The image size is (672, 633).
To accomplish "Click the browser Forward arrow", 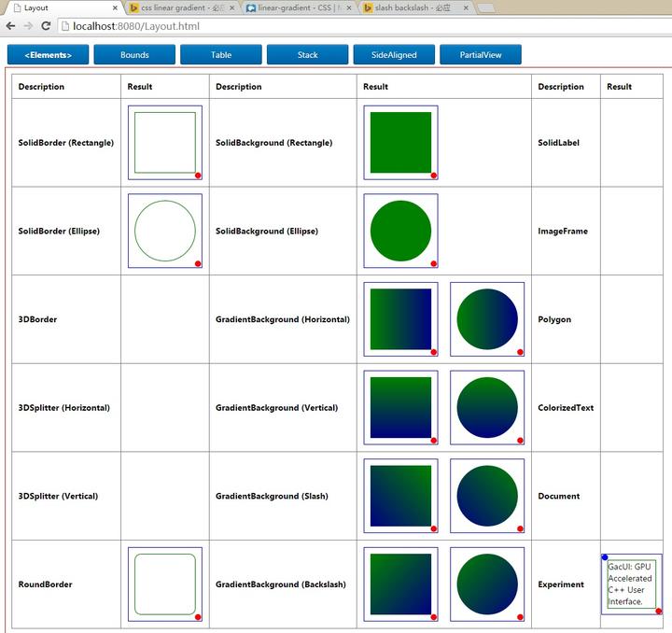I will click(28, 26).
